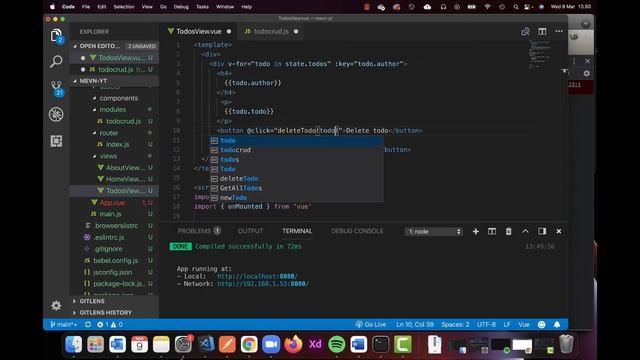Screen dimensions: 640x360
Task: Launch Firefox from the Dock
Action: tap(293, 344)
